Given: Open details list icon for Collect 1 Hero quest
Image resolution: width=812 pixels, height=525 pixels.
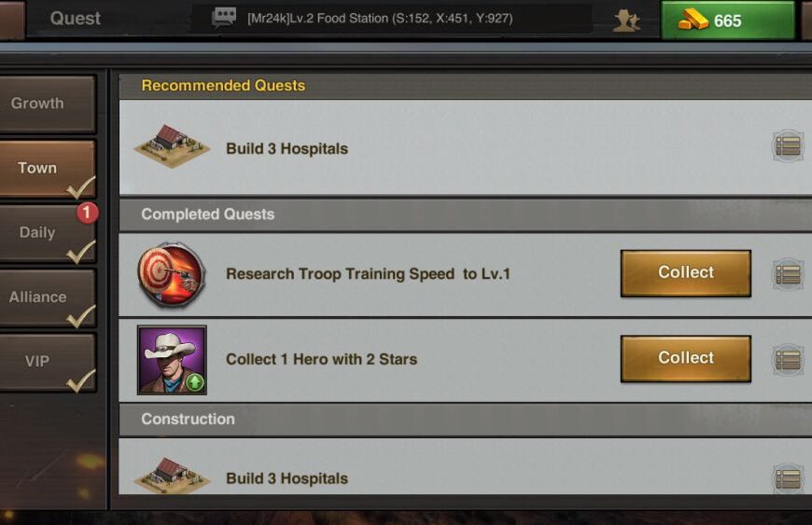Looking at the screenshot, I should click(x=788, y=360).
